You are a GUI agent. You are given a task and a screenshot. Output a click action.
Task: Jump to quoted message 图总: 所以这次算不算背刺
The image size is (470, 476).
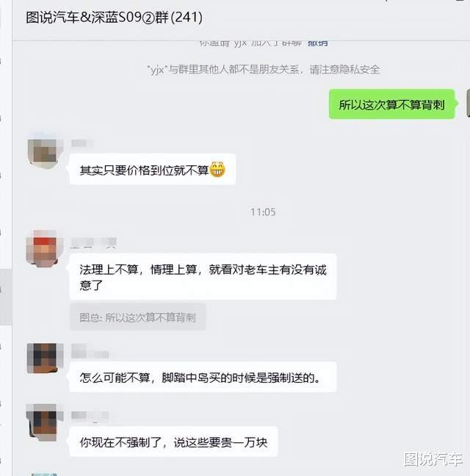coord(138,317)
